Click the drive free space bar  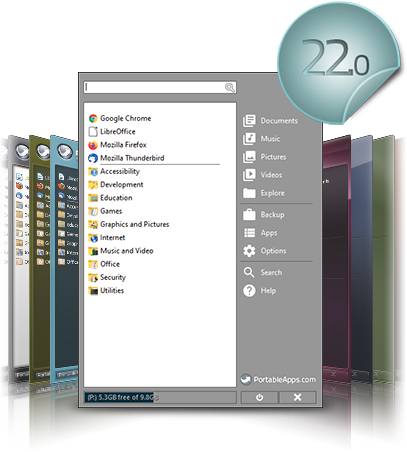click(160, 397)
